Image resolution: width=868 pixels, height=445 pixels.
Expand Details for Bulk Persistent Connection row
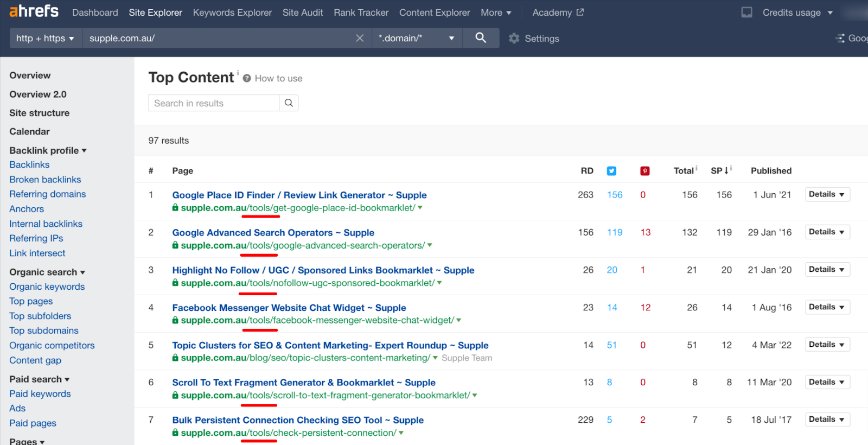[x=827, y=419]
